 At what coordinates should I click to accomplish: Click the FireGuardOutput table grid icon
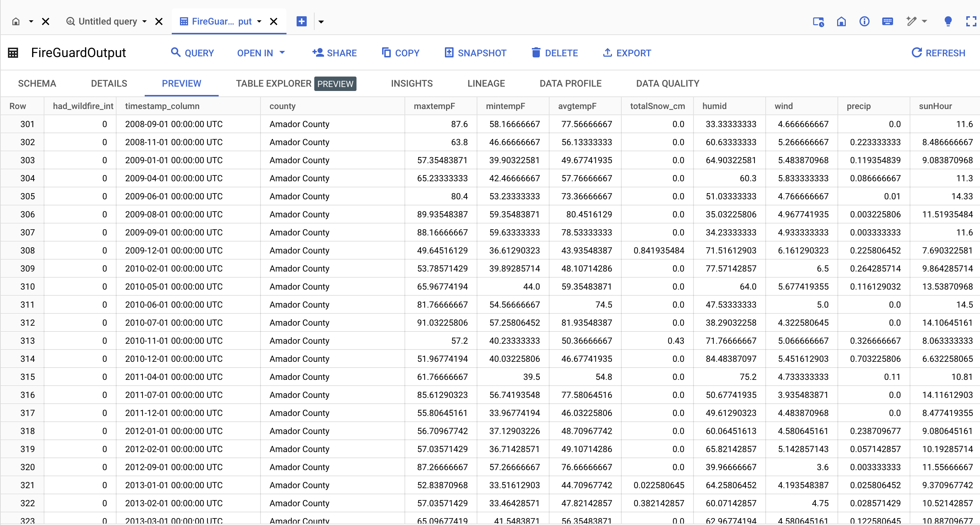(13, 53)
